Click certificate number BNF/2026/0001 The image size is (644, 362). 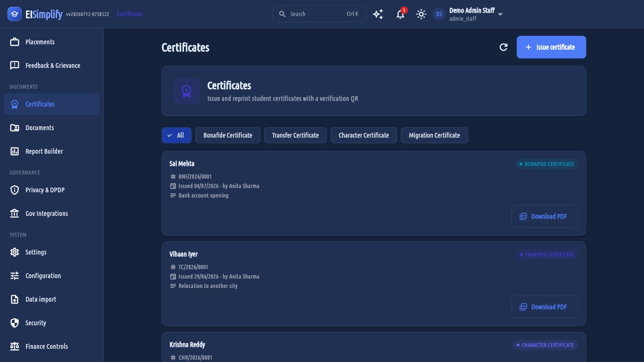tap(195, 177)
